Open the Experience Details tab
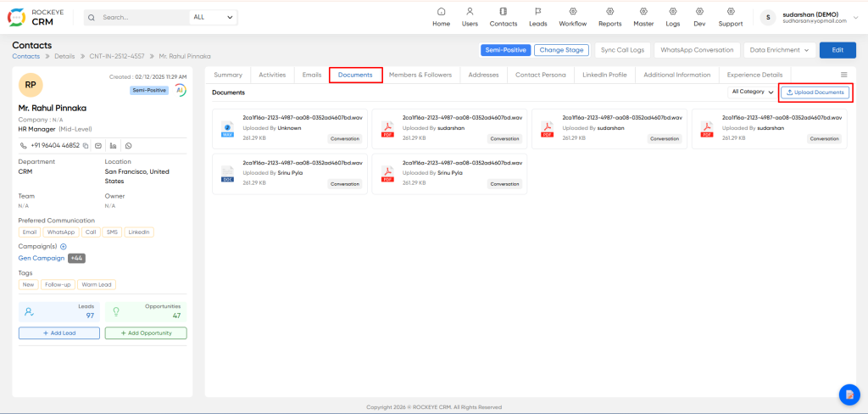The image size is (868, 414). click(755, 75)
